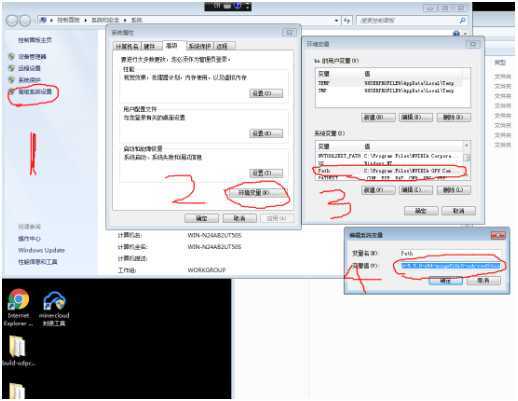Open 性能信息和工具 link
Viewport: 518px width, 401px height.
pos(38,262)
